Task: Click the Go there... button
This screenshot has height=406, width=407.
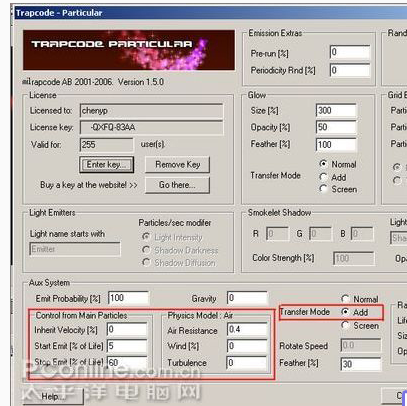Action: 177,185
